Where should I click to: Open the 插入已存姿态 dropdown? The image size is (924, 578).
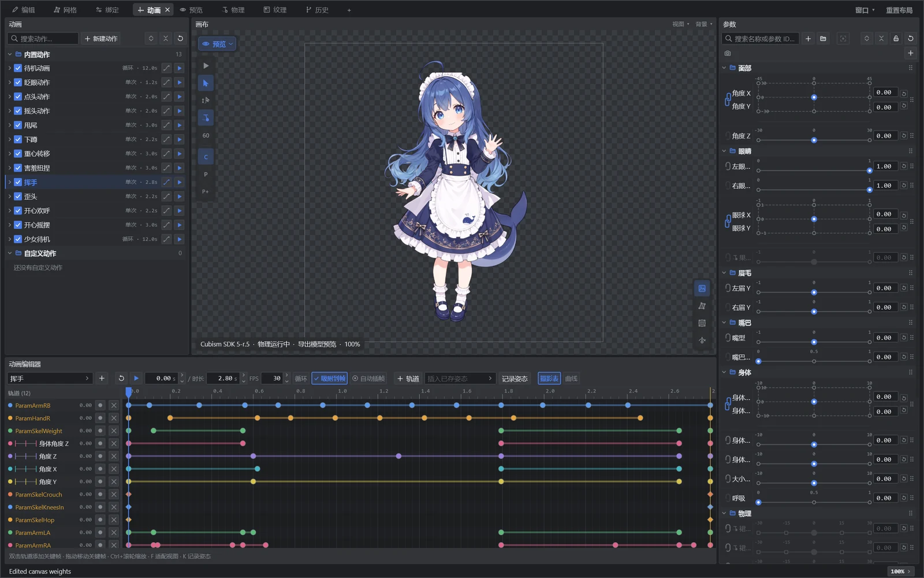460,378
